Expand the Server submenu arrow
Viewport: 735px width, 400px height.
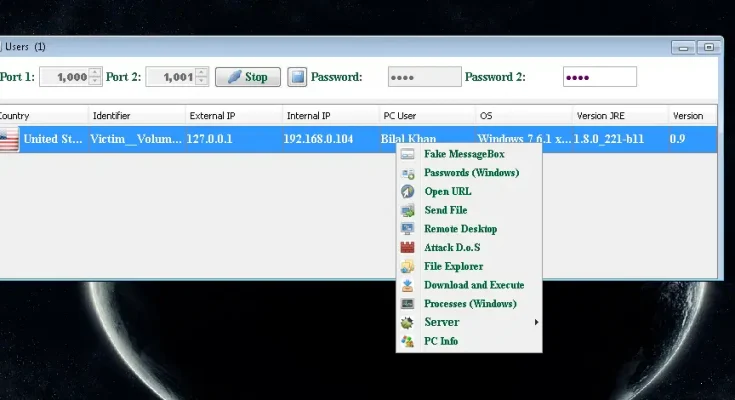(536, 322)
